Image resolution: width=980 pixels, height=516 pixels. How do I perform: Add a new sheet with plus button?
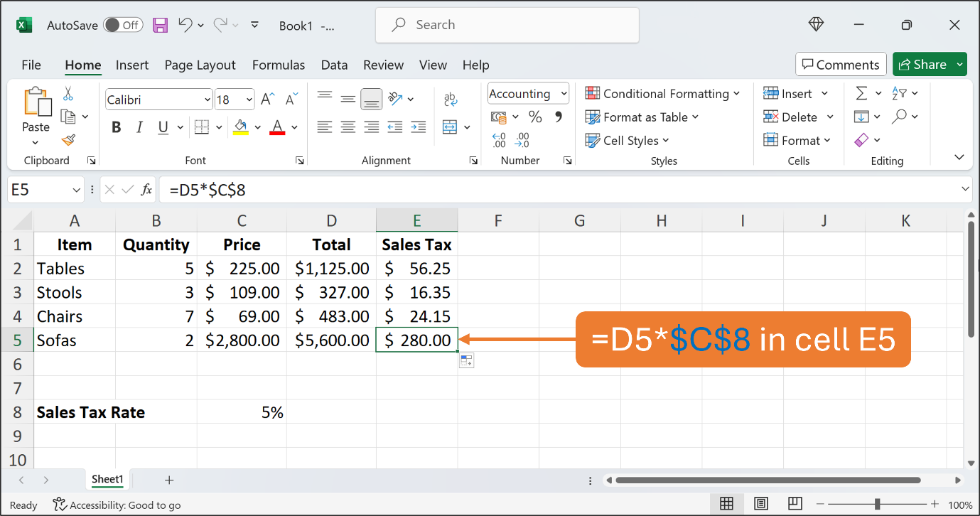pos(169,480)
